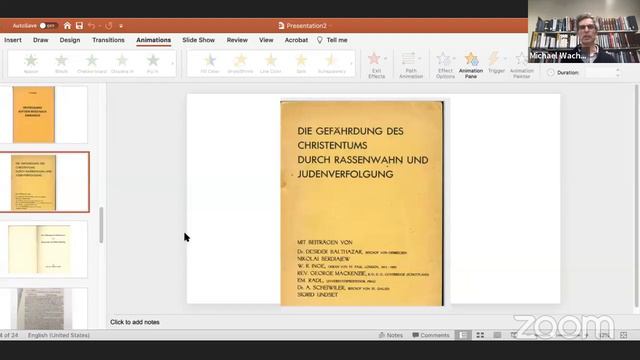The width and height of the screenshot is (640, 360).
Task: Select the highlighted slide 4 thumbnail
Action: click(44, 182)
